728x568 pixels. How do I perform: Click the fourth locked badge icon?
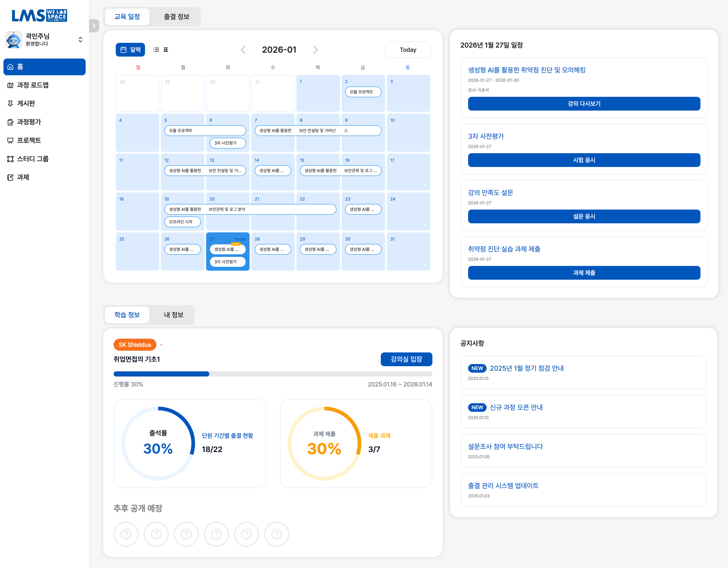pos(216,534)
